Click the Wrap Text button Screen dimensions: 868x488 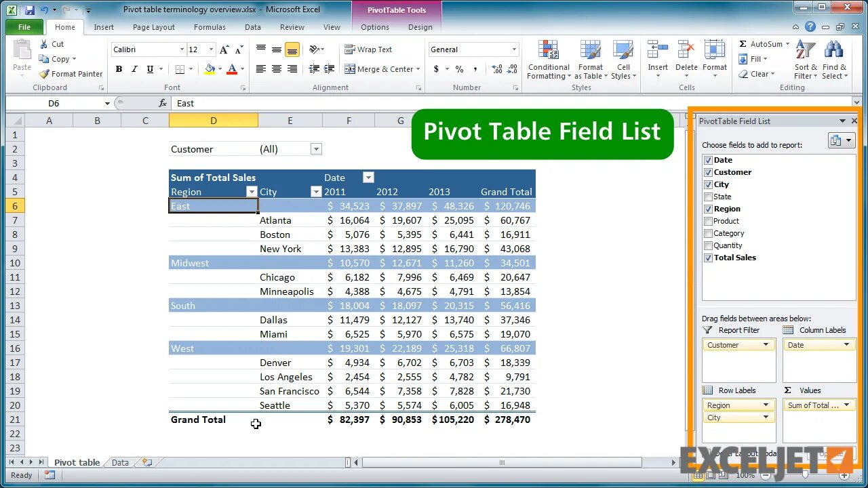368,49
